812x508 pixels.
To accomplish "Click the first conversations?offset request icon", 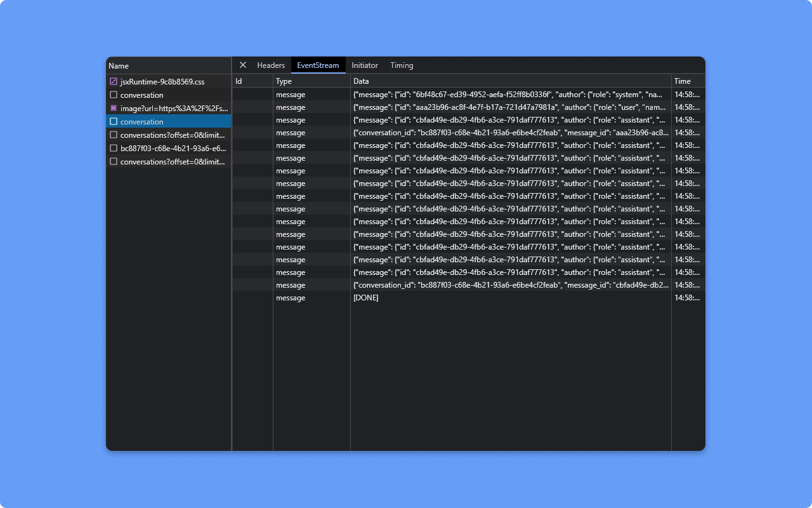I will [114, 135].
